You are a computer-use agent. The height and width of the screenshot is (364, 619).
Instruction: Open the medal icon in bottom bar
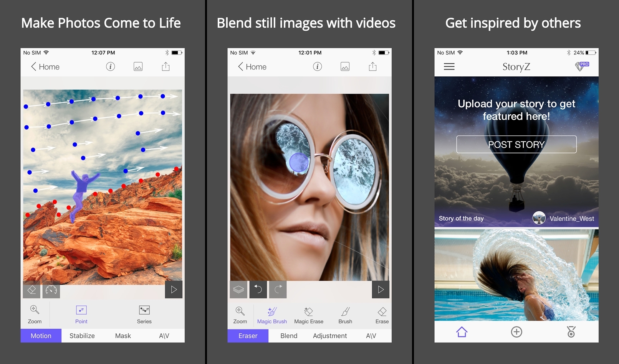(571, 332)
